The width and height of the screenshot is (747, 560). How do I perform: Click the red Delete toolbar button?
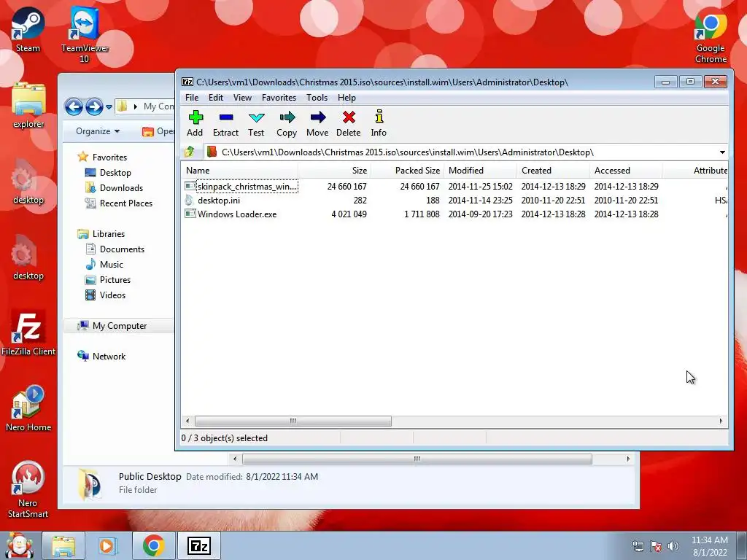point(349,123)
